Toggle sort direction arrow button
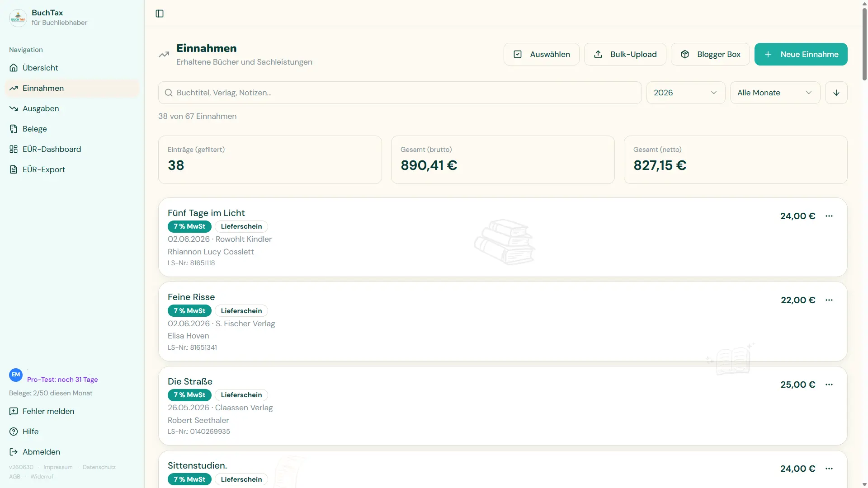 click(x=836, y=93)
